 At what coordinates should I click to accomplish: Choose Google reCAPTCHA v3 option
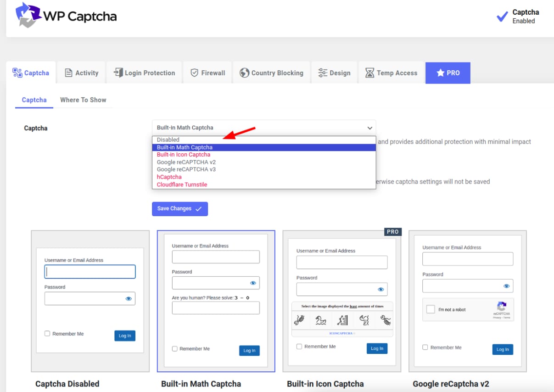pos(186,169)
